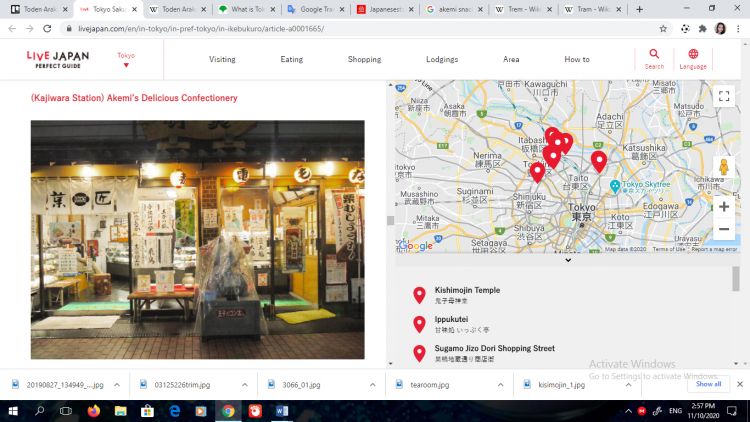
Task: Open the Shopping menu
Action: point(364,59)
